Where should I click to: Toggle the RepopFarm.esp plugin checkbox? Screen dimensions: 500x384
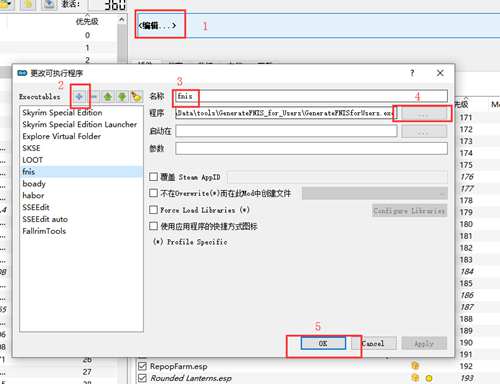tap(142, 366)
